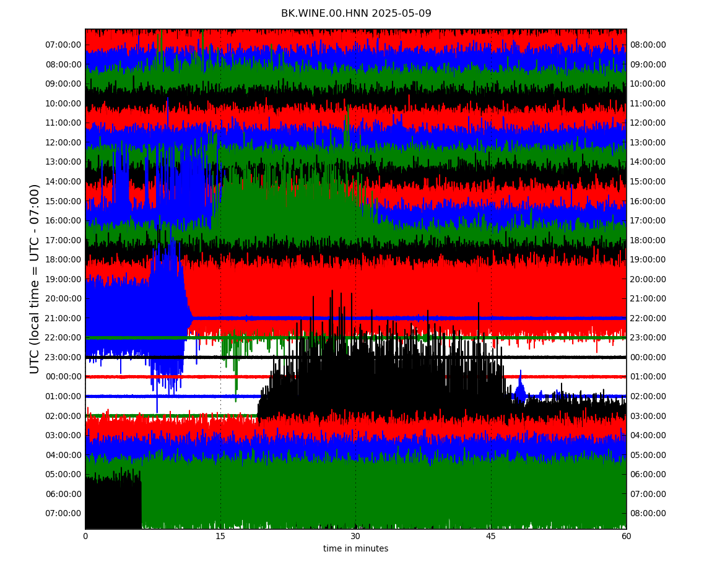
Task: Click the x-axis tick label 30
Action: click(x=355, y=536)
